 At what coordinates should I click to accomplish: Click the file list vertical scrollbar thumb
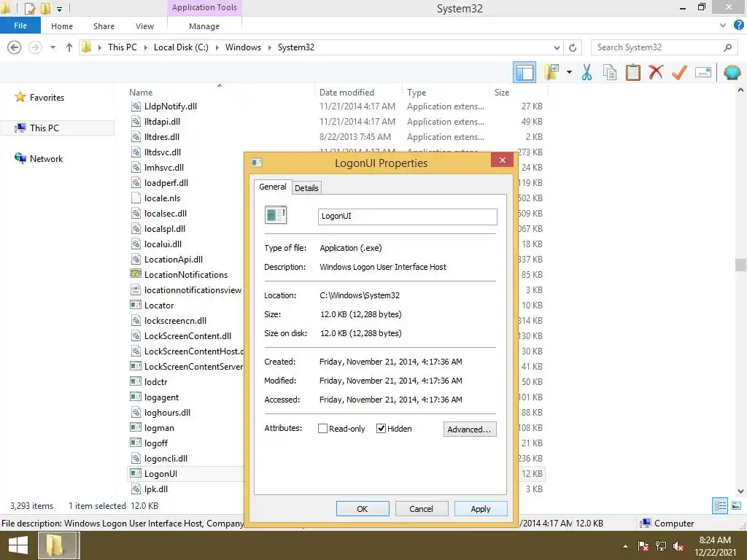740,265
